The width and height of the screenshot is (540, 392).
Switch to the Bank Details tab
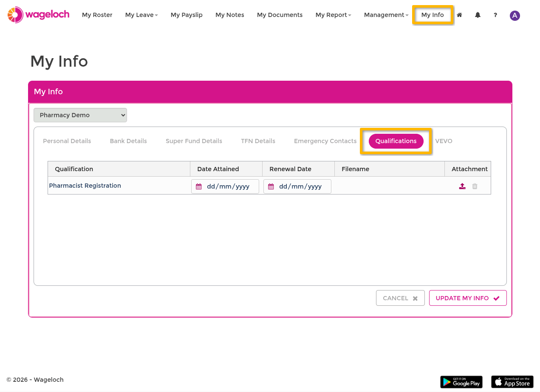[x=128, y=141]
